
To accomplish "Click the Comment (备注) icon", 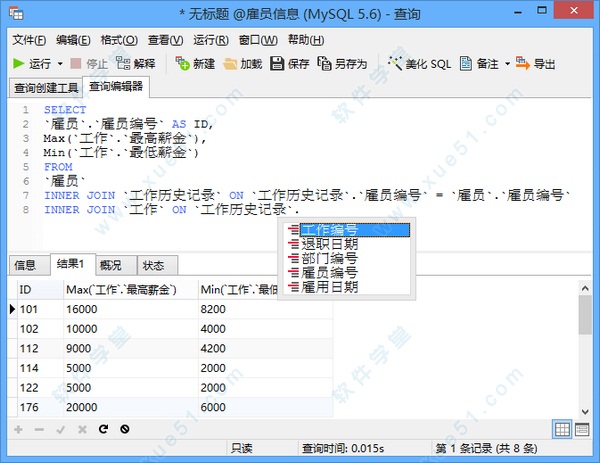I will (466, 64).
